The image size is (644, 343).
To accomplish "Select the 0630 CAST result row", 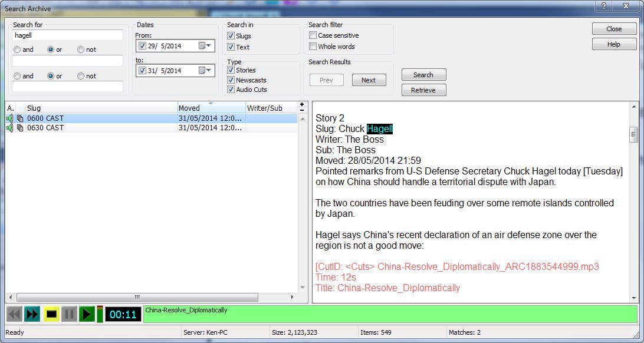I will [151, 128].
